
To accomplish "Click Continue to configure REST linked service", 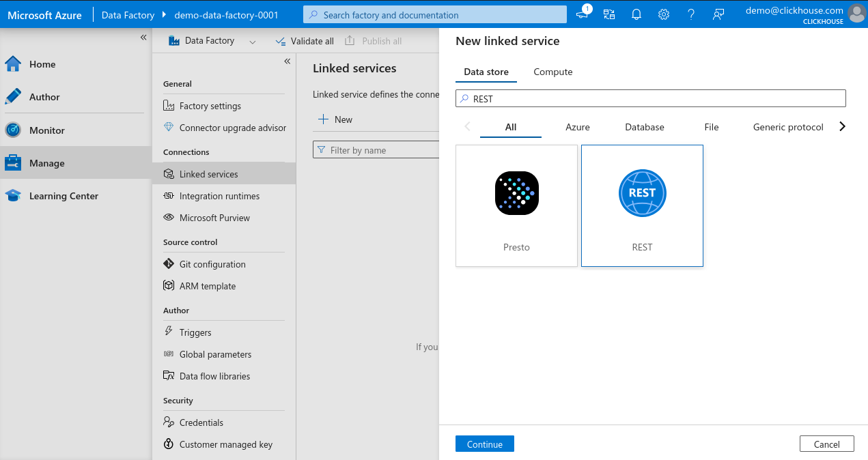I will click(484, 444).
